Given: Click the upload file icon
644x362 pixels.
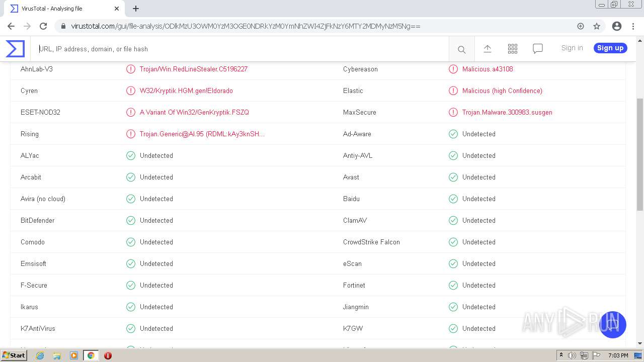Looking at the screenshot, I should click(x=487, y=49).
